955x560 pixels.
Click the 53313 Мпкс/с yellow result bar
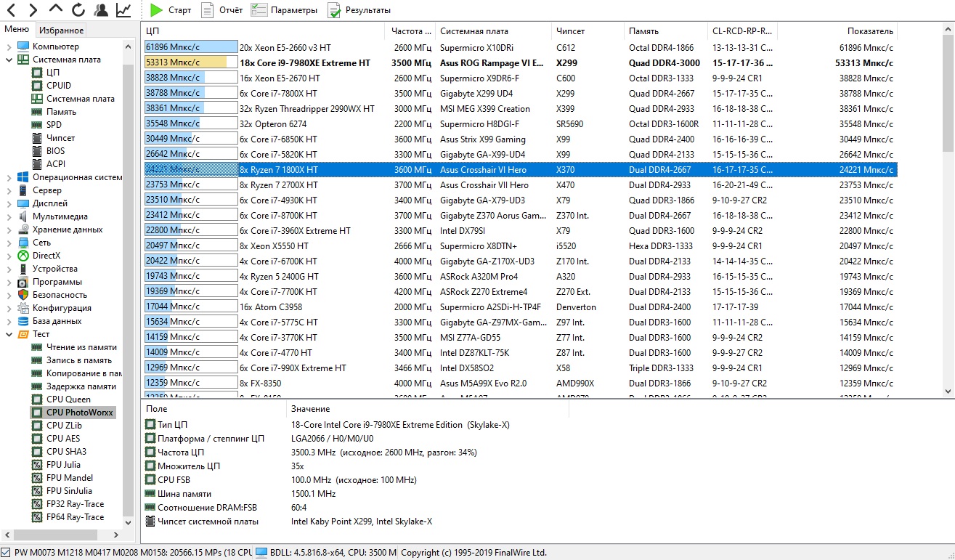point(191,62)
